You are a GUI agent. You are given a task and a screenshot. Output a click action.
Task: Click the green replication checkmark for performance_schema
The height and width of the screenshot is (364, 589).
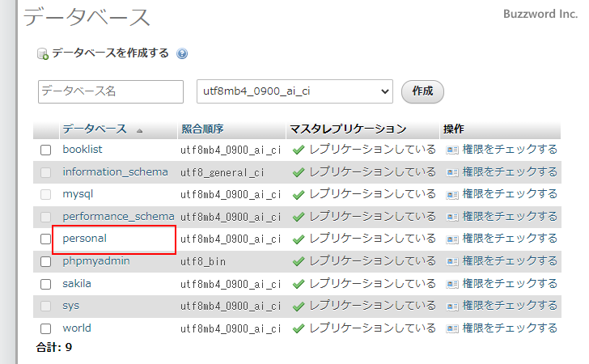[299, 217]
